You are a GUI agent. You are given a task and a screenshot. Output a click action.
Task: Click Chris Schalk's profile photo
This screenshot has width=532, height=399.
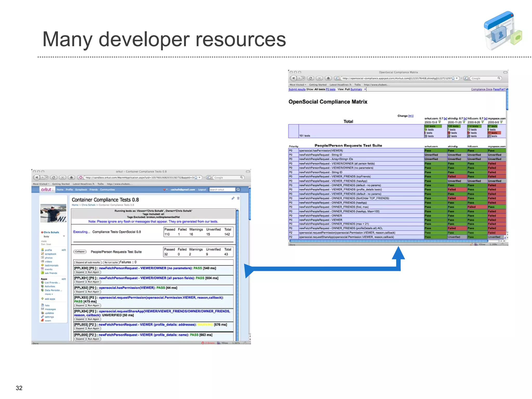coord(53,213)
